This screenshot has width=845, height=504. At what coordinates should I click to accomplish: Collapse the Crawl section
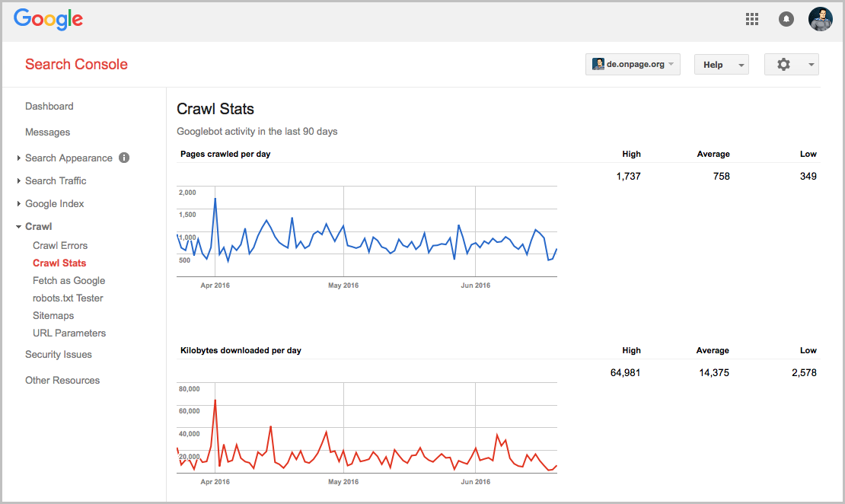tap(38, 226)
